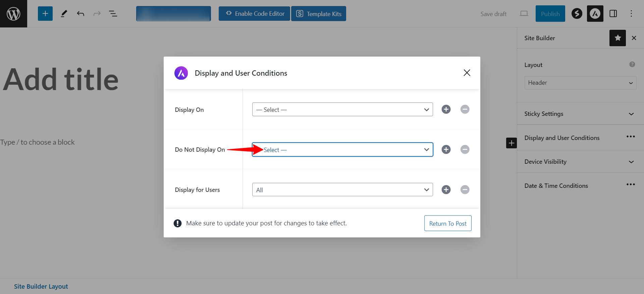Expand the Device Visibility section
Viewport: 644px width, 294px height.
580,162
